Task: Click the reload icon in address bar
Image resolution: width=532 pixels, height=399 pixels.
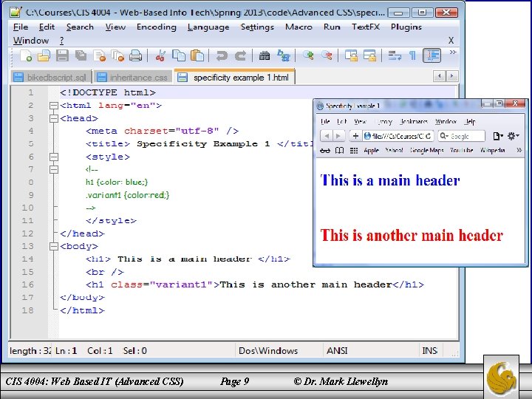Action: [x=429, y=136]
